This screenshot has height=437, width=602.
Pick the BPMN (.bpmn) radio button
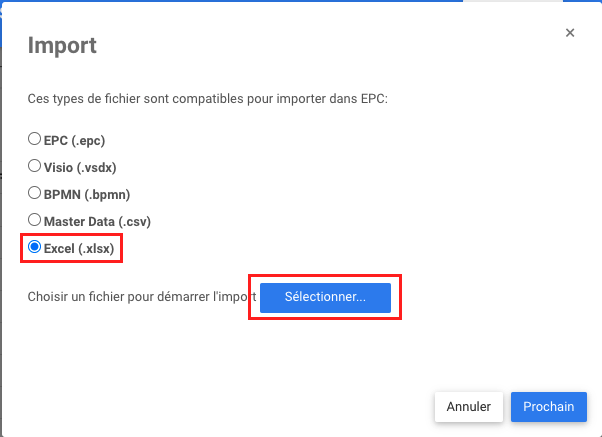pos(35,194)
